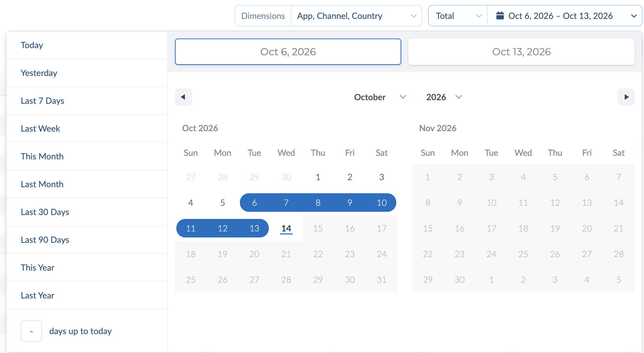
Task: Click October 12 in the calendar
Action: (222, 228)
